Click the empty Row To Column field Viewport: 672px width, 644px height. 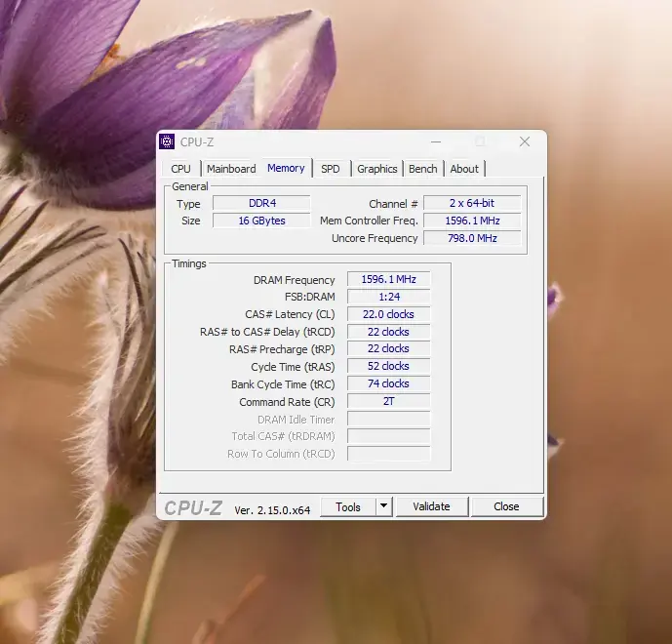tap(389, 454)
